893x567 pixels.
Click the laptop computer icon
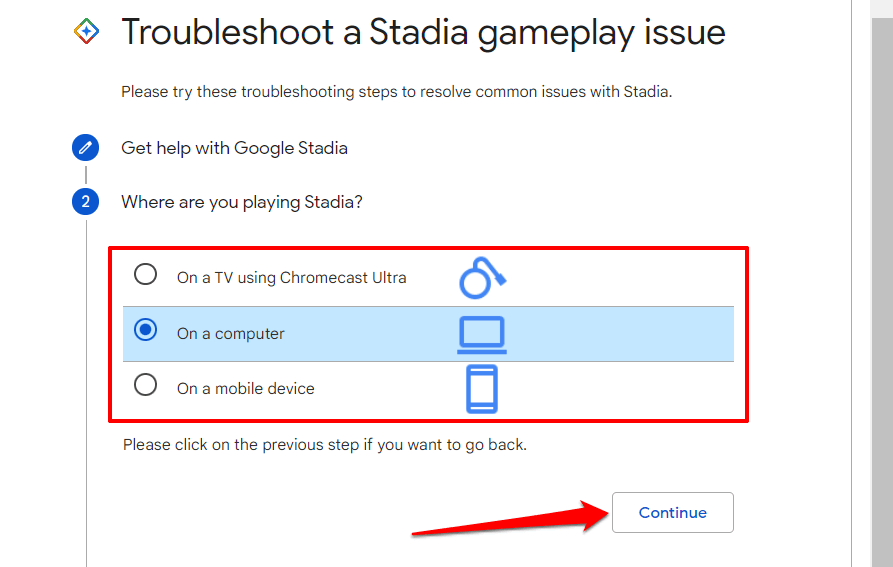(x=481, y=334)
